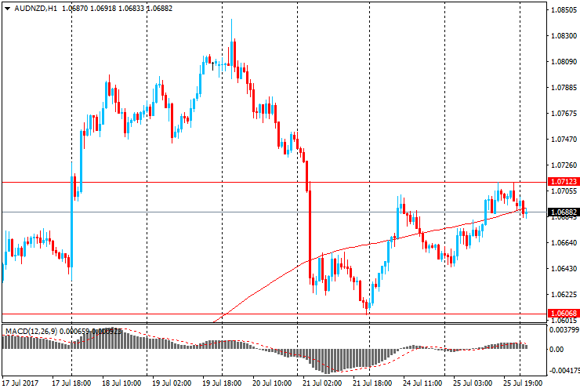580x392 pixels.
Task: Click the 1.08300 price scale value
Action: 564,36
